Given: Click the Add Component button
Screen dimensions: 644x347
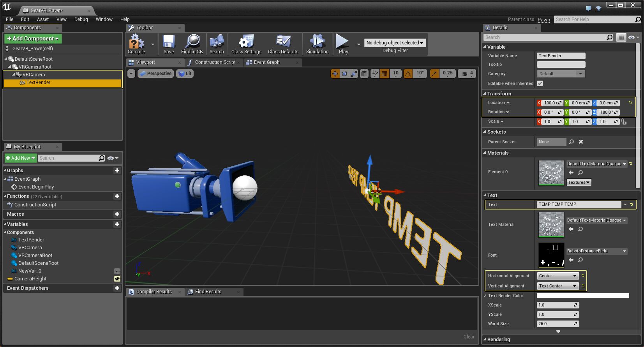Looking at the screenshot, I should click(x=33, y=39).
